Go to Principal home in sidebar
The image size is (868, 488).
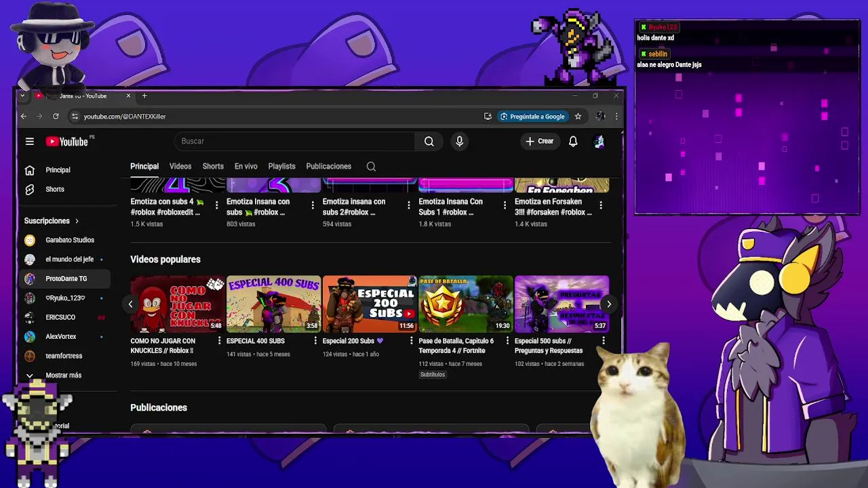pos(65,170)
